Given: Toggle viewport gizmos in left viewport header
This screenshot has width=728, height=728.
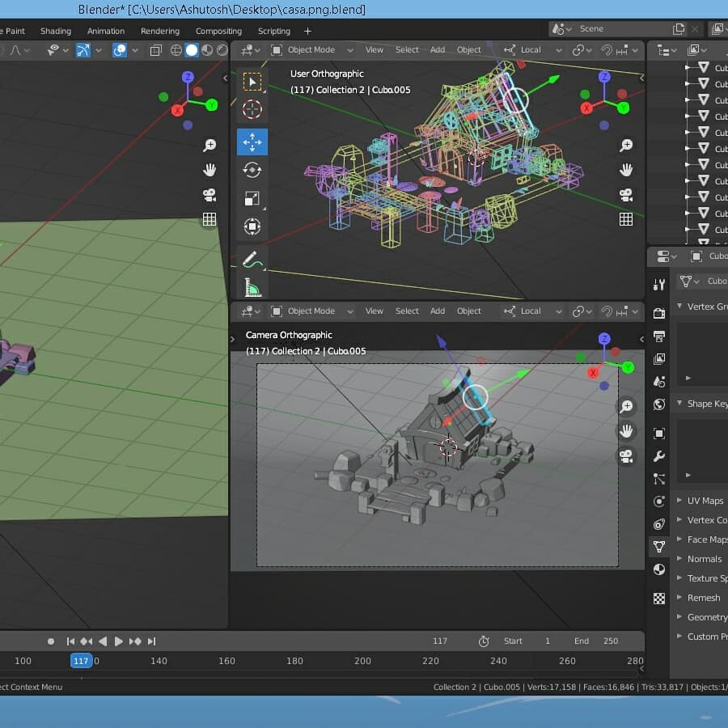Looking at the screenshot, I should pyautogui.click(x=83, y=49).
